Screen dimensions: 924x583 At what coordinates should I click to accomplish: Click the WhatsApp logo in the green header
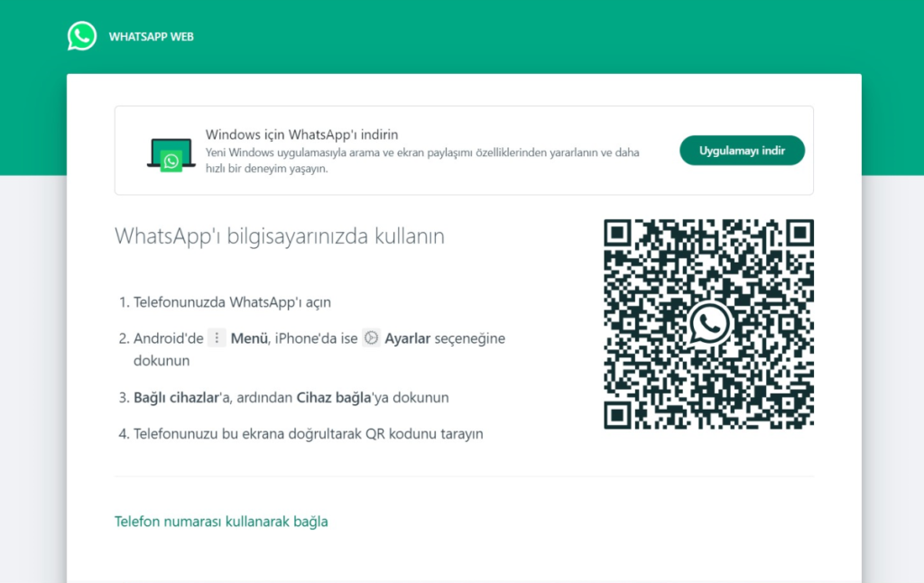(81, 35)
